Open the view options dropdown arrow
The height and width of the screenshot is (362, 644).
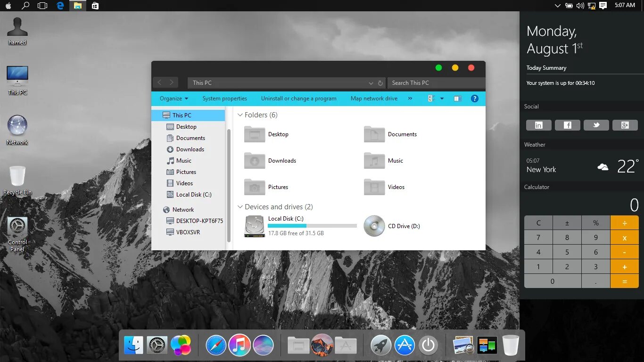pos(442,99)
